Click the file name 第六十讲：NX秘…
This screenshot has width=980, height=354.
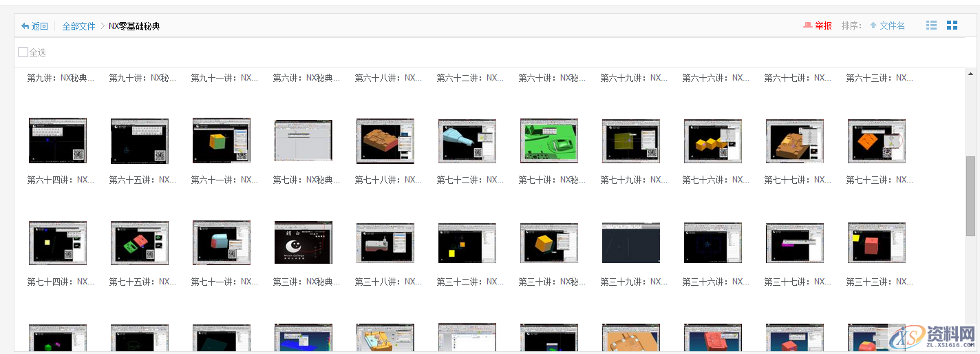tap(553, 78)
